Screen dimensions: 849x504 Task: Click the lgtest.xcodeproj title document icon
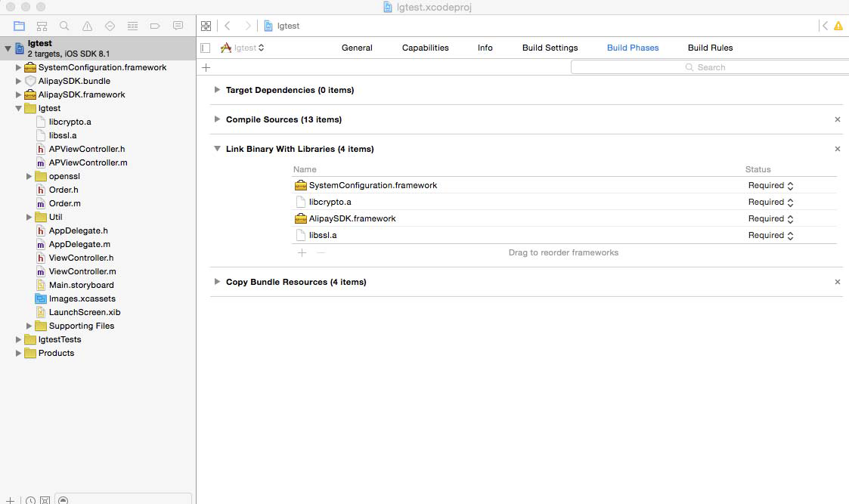pos(388,7)
